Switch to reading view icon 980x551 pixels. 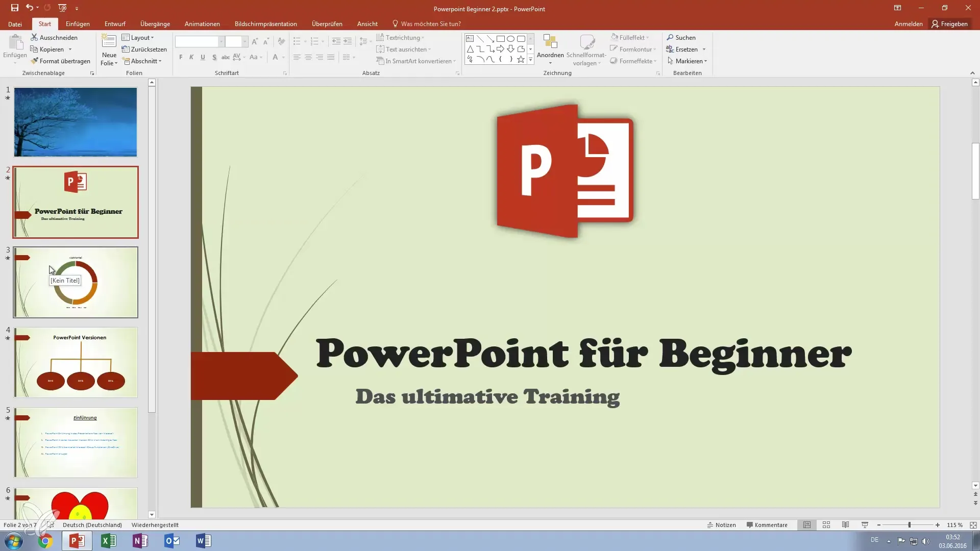pyautogui.click(x=846, y=525)
